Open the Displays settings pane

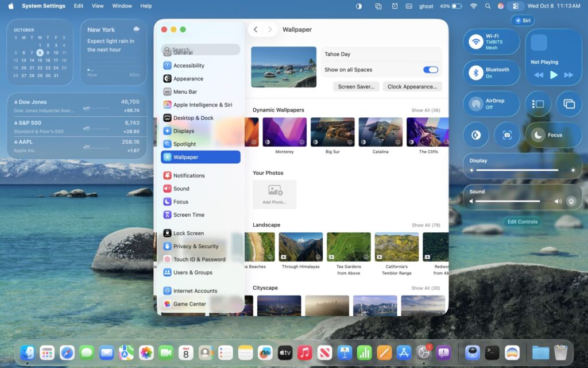point(183,131)
